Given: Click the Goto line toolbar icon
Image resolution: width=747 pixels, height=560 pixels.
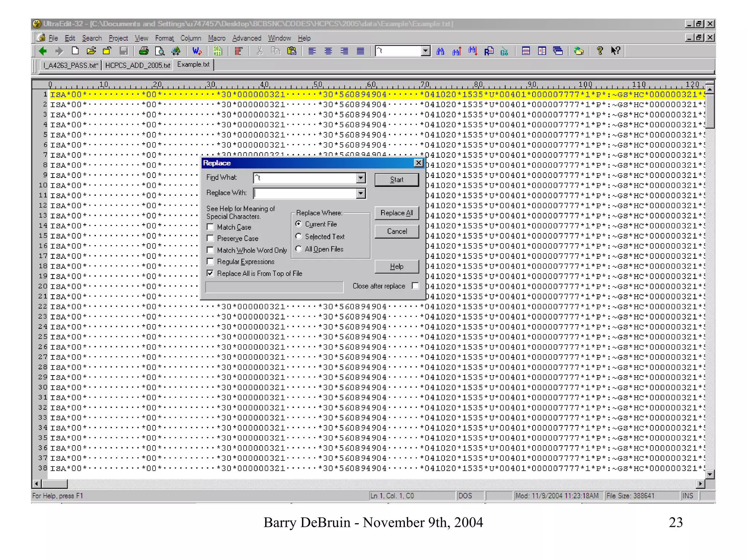Looking at the screenshot, I should pos(504,51).
